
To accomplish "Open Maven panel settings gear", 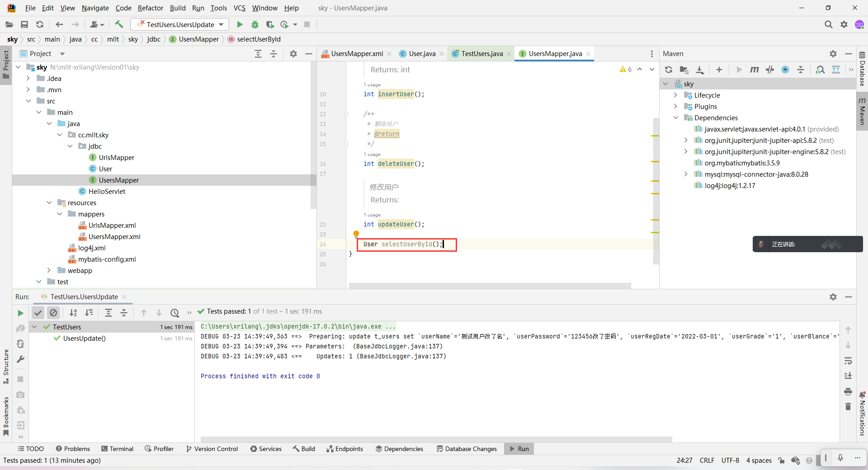I will click(x=833, y=54).
